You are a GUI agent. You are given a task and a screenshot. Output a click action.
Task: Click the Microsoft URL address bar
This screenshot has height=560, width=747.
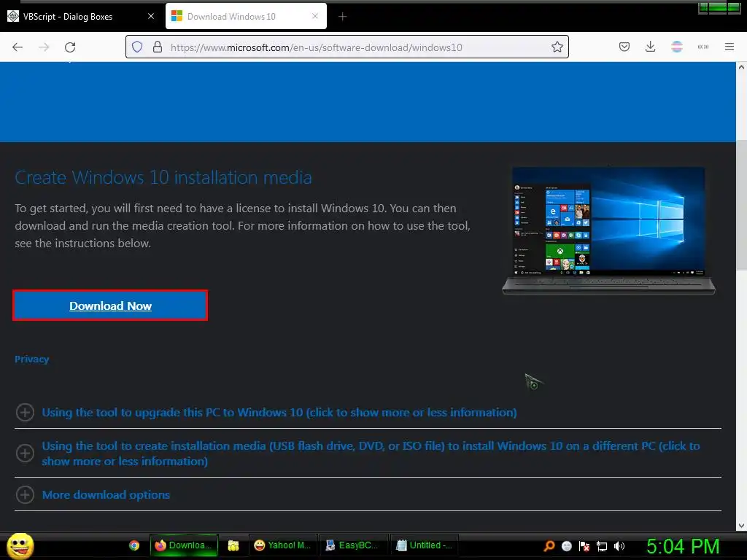point(347,47)
